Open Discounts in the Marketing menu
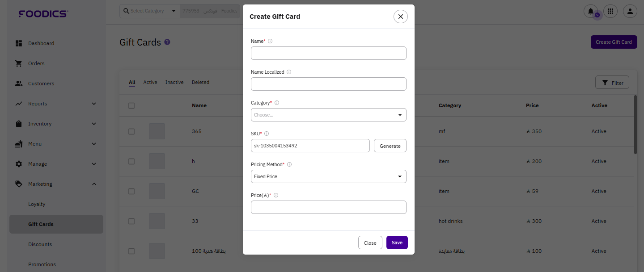 tap(40, 244)
